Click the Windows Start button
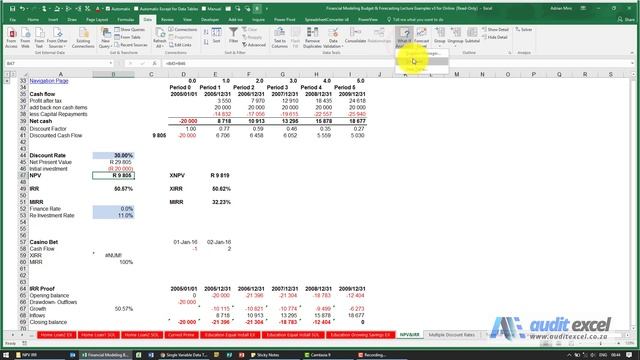The height and width of the screenshot is (360, 640). (6, 355)
